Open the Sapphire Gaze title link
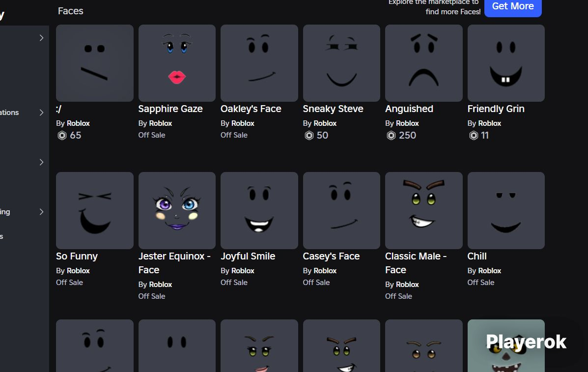Image resolution: width=588 pixels, height=372 pixels. (x=170, y=109)
